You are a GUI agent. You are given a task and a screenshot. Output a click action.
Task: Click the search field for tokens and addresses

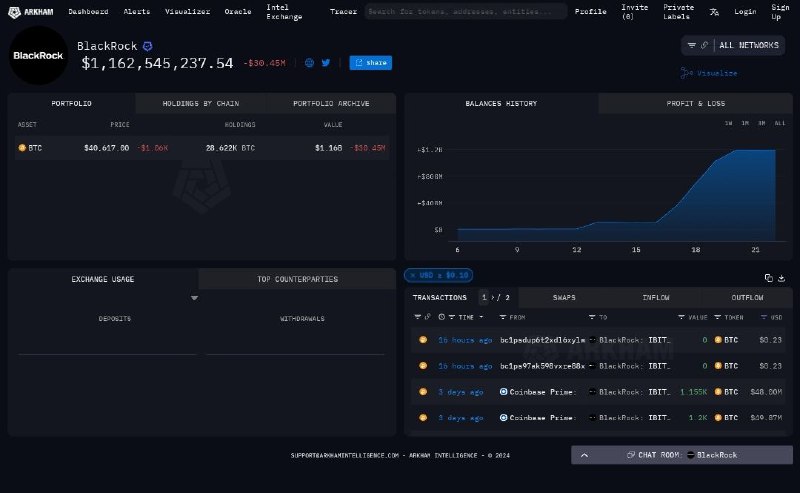(x=465, y=11)
